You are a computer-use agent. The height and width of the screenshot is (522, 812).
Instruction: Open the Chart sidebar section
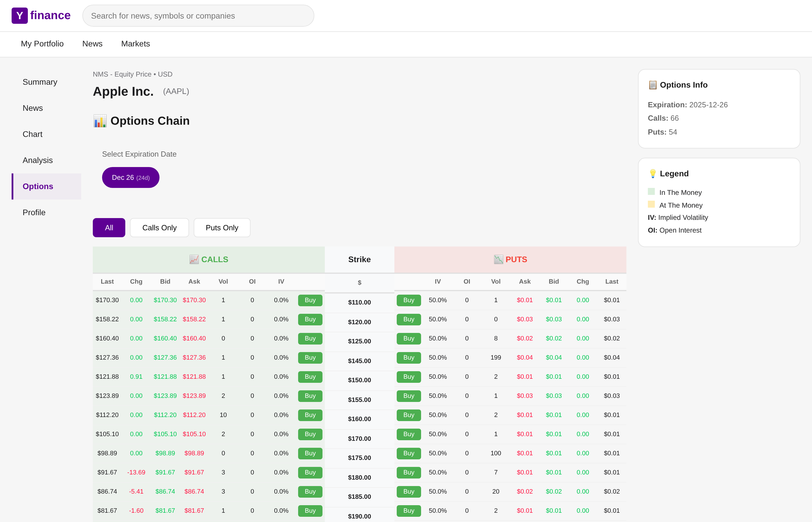(46, 134)
